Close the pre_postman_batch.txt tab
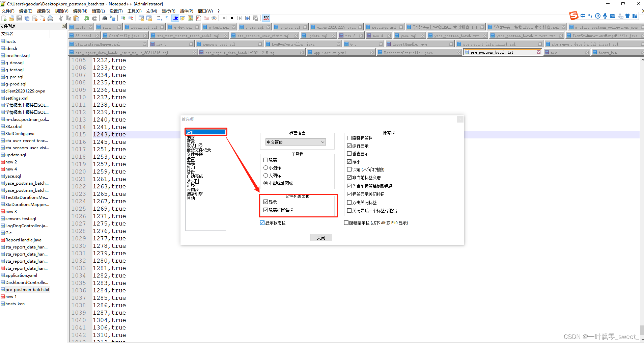644x343 pixels. pyautogui.click(x=538, y=52)
